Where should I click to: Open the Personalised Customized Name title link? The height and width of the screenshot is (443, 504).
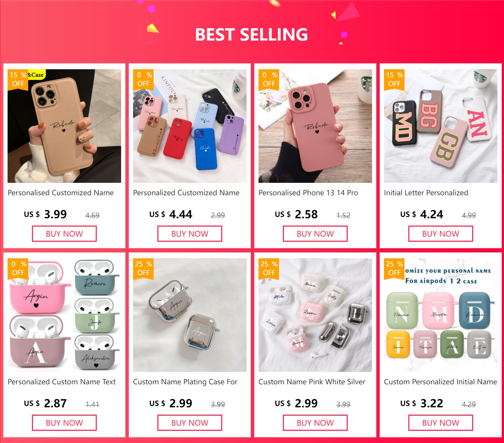(61, 193)
